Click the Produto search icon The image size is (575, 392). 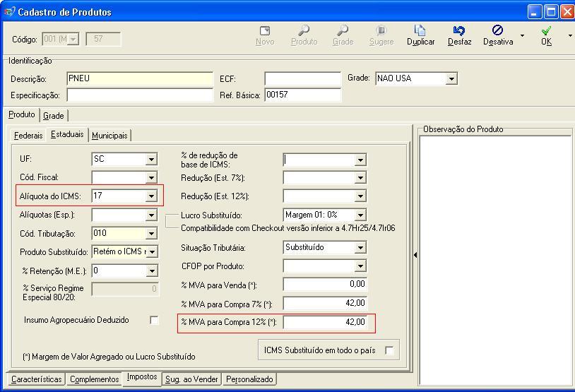304,31
